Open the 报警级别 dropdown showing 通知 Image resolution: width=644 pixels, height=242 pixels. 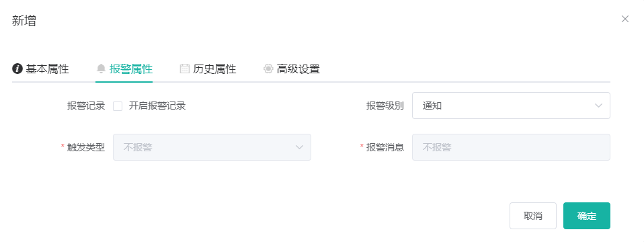pos(511,106)
